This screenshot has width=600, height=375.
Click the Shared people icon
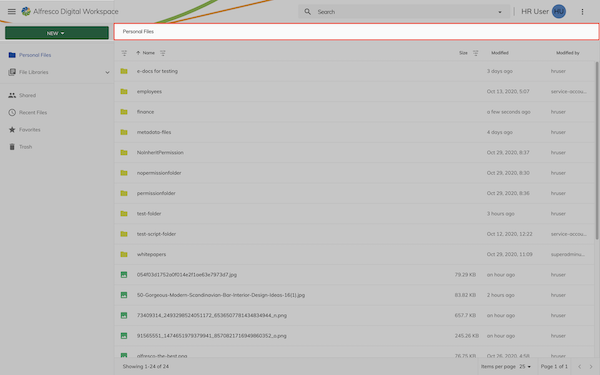(12, 95)
